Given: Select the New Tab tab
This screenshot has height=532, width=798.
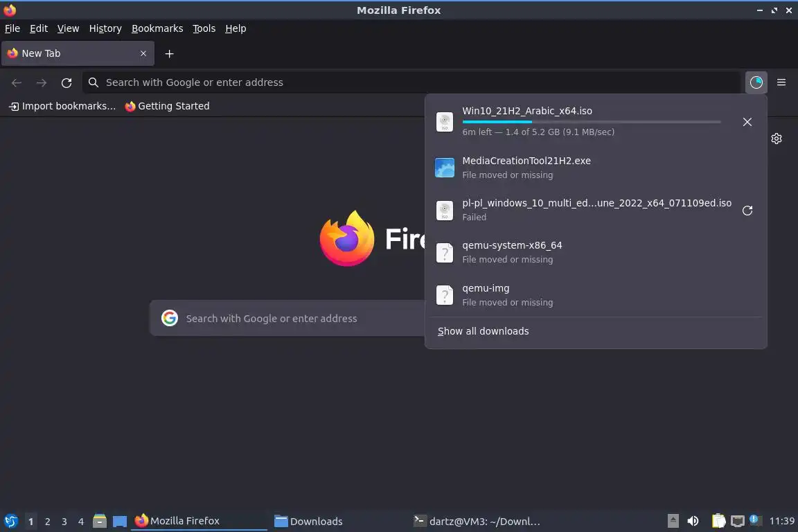Looking at the screenshot, I should coord(78,53).
